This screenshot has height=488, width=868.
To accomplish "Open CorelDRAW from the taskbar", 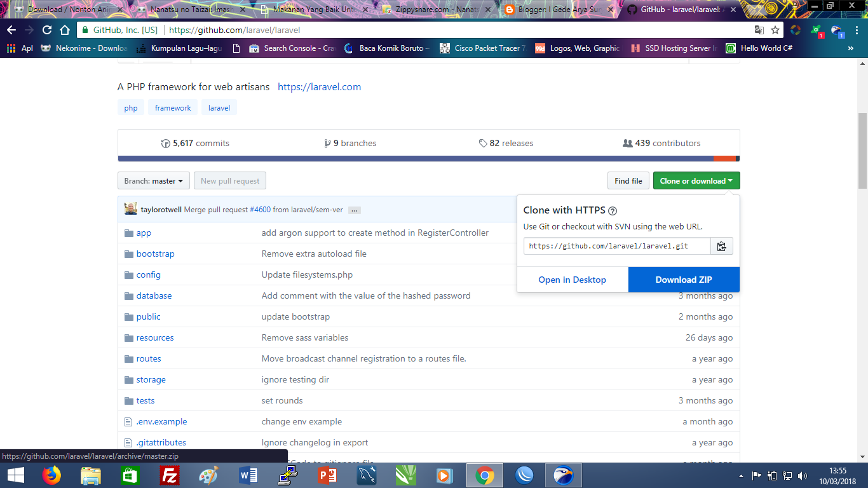I will coord(406,475).
